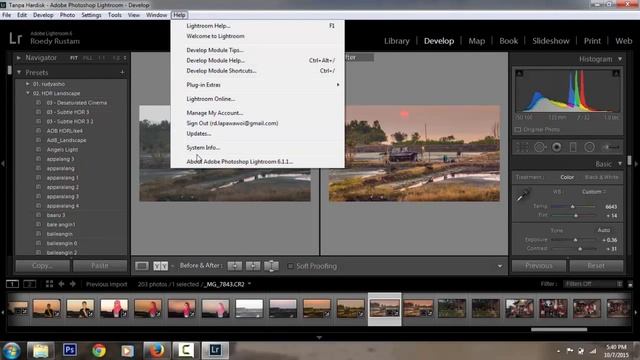Open Photoshop from the taskbar
640x360 pixels.
click(70, 350)
